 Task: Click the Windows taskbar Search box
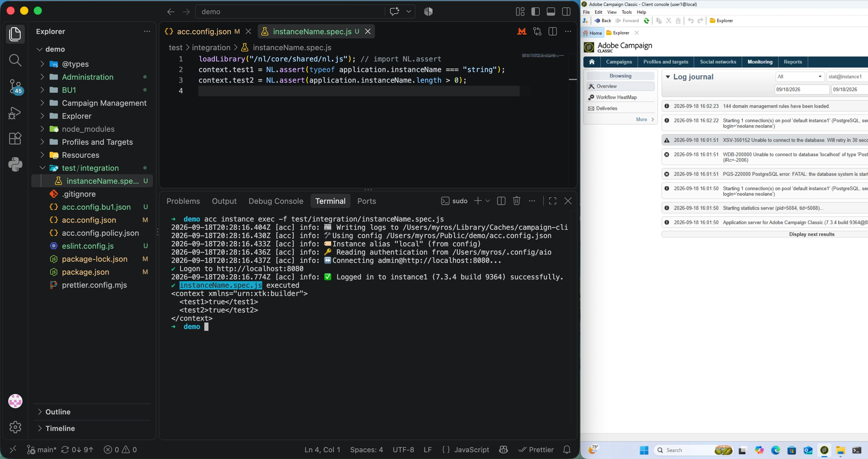tap(693, 450)
